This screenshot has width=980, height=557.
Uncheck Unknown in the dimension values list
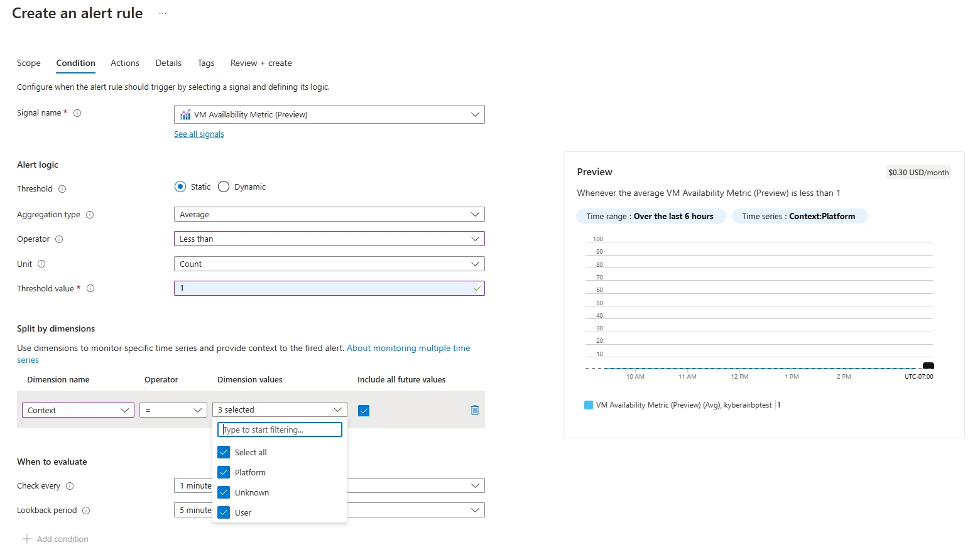point(224,492)
